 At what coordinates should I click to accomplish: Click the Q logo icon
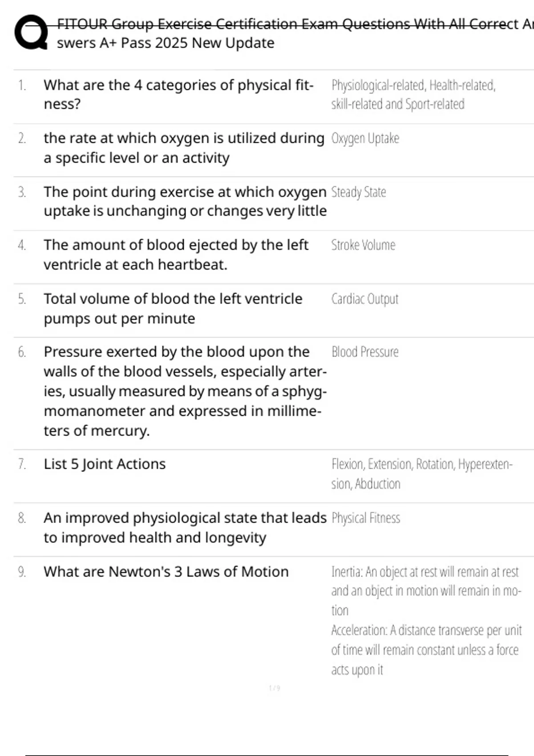(31, 32)
